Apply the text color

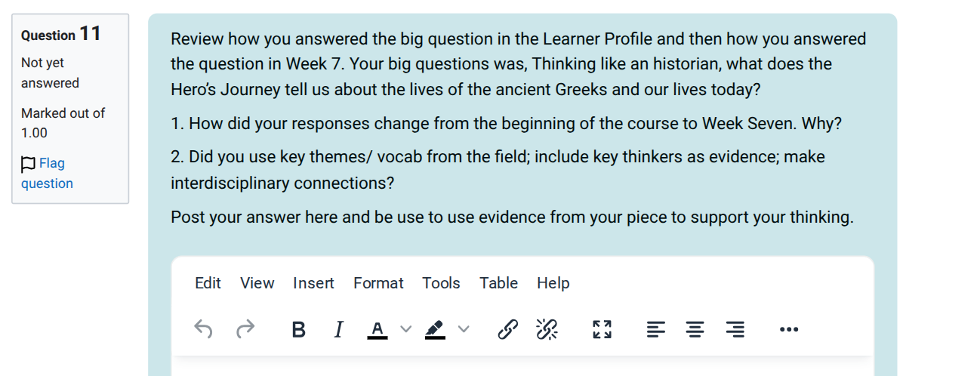click(378, 329)
